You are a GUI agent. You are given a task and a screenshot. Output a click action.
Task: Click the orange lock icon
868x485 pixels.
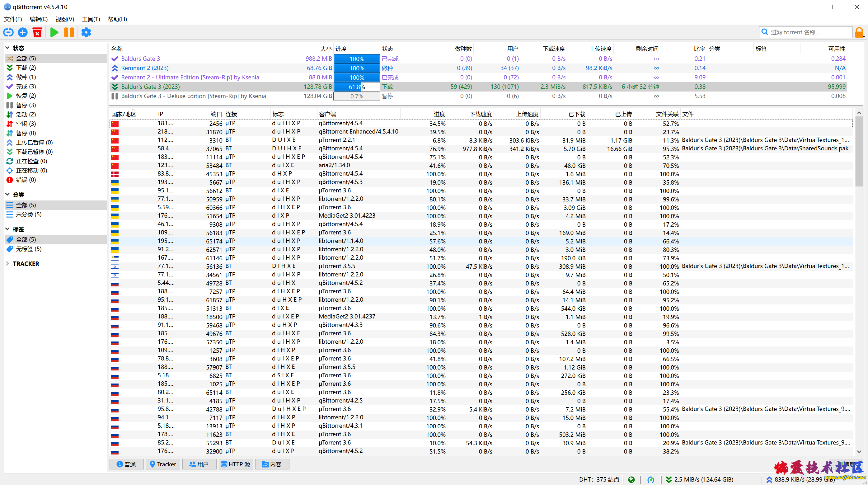click(859, 32)
